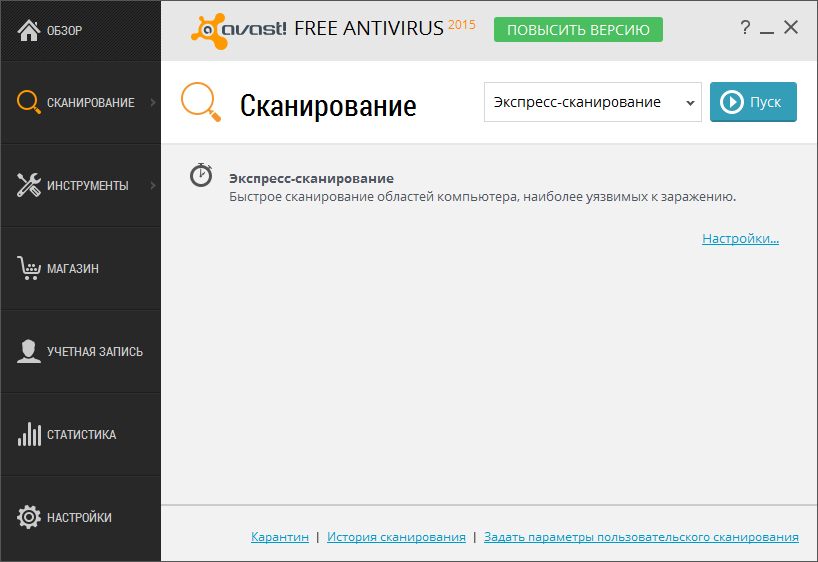Open the Статистика section

click(81, 435)
